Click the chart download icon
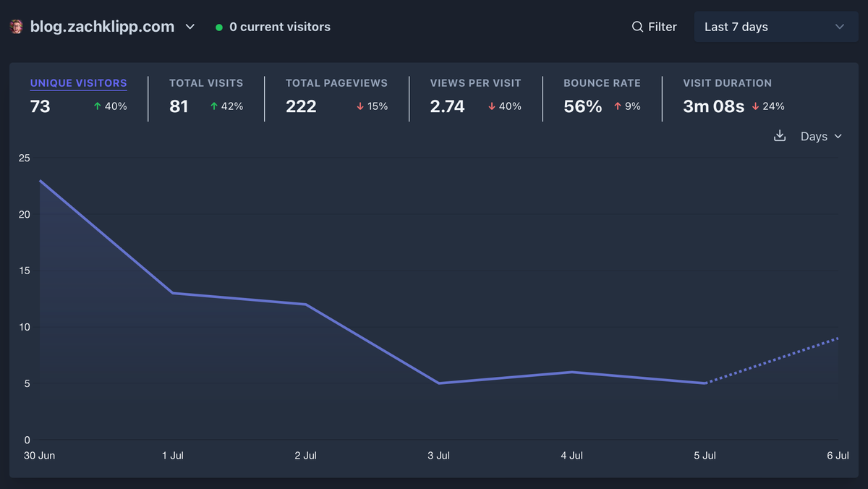 [780, 136]
